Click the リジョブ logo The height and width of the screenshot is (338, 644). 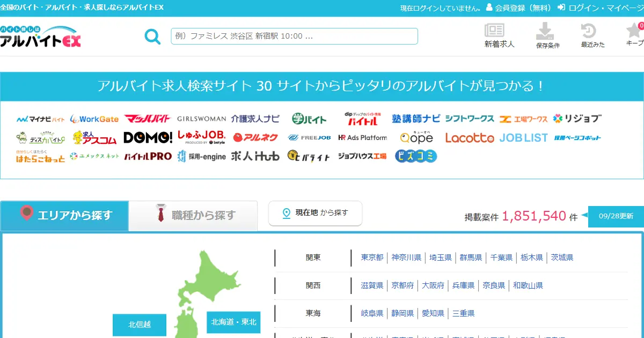point(577,119)
